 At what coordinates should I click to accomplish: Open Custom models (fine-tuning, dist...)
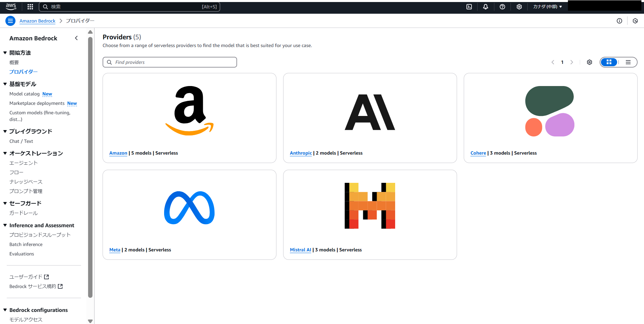coord(40,116)
